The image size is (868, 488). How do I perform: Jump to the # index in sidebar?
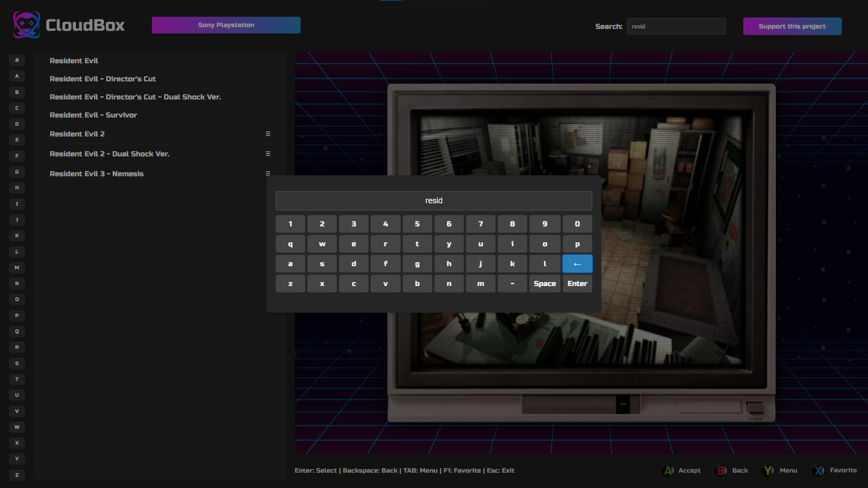[17, 60]
